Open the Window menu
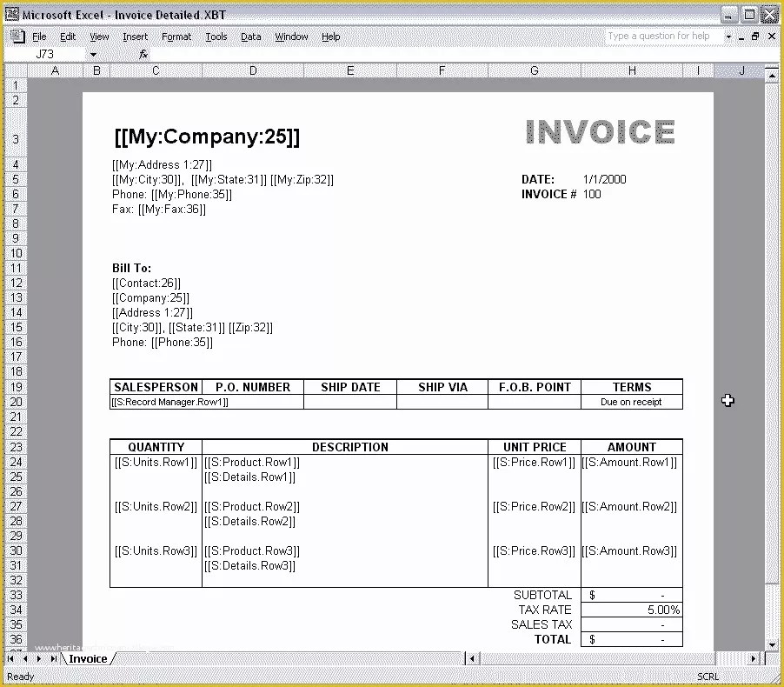 (291, 37)
